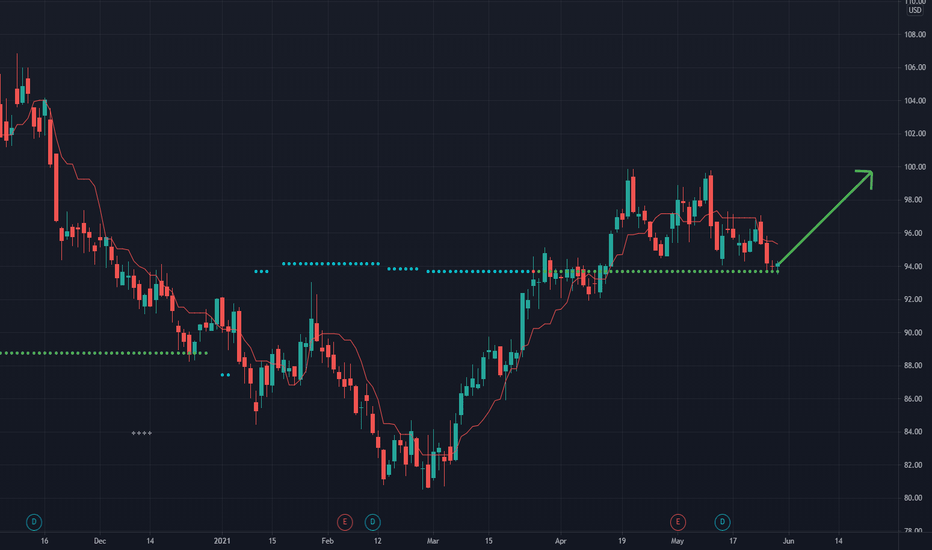This screenshot has width=932, height=550.
Task: Select the Mar label on the time axis
Action: (433, 541)
